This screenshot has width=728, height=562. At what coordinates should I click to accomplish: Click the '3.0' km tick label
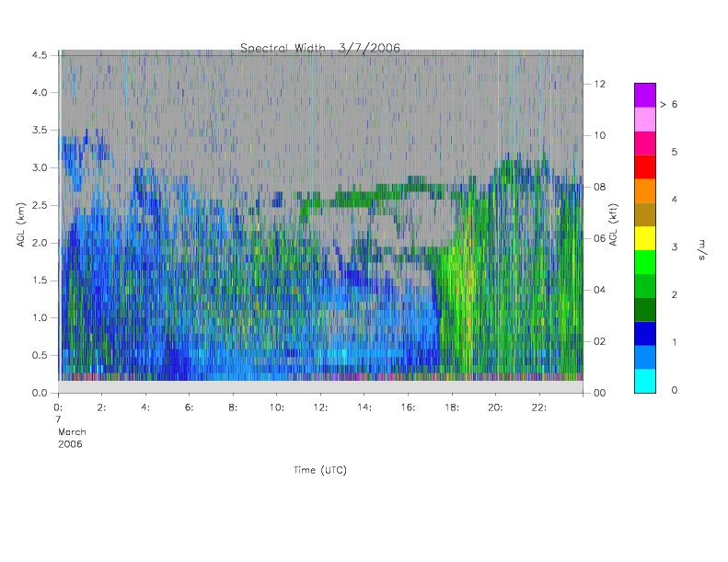click(x=40, y=167)
